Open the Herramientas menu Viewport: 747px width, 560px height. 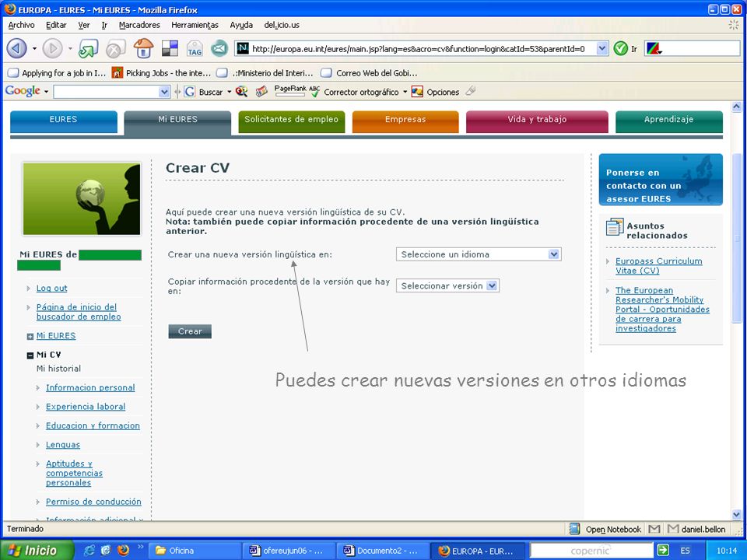point(195,25)
